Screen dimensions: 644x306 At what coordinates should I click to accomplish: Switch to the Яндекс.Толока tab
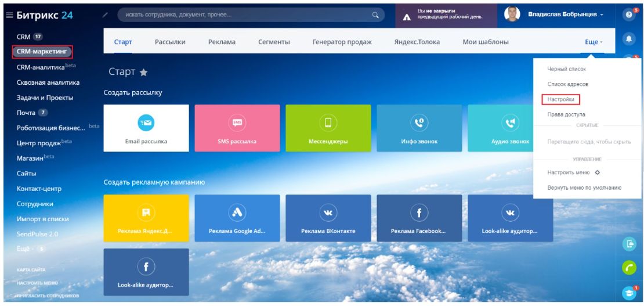[x=417, y=42]
